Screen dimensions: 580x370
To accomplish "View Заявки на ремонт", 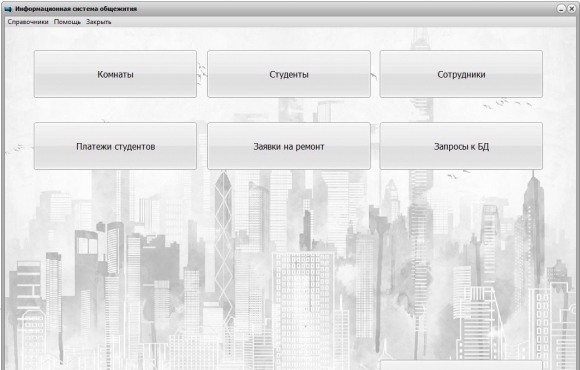I will click(289, 146).
